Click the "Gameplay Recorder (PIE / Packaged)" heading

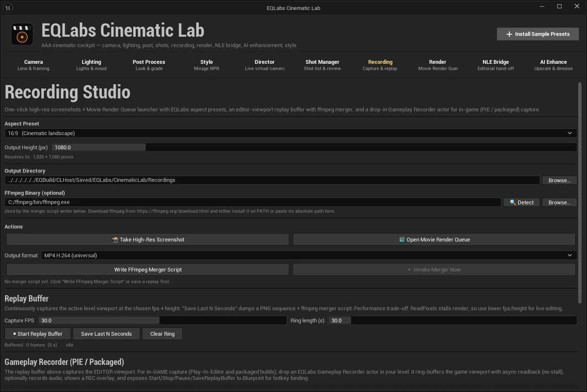point(64,362)
